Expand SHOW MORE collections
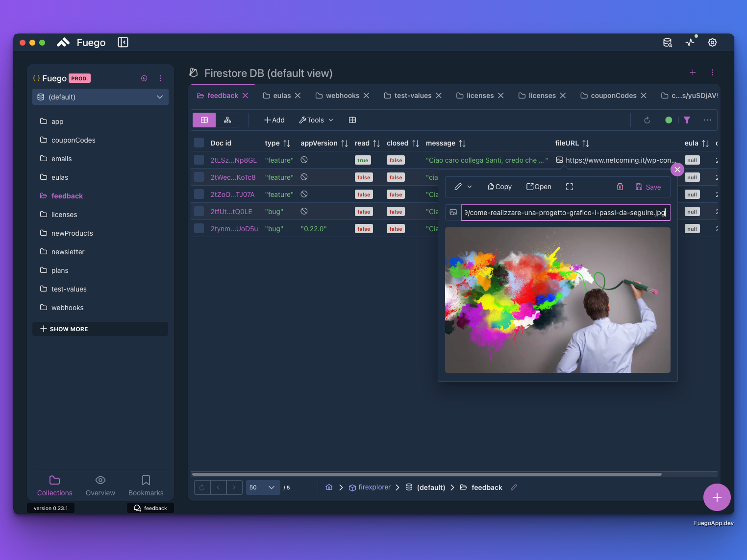Screen dimensions: 747x560 pos(100,329)
